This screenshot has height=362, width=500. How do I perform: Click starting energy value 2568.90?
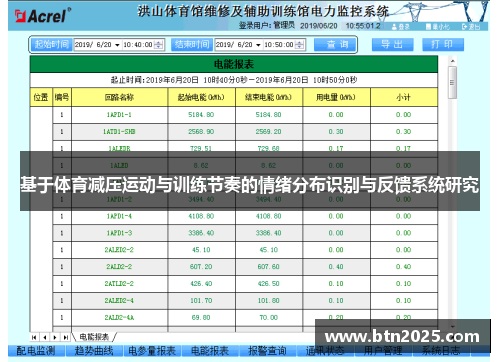click(x=201, y=132)
